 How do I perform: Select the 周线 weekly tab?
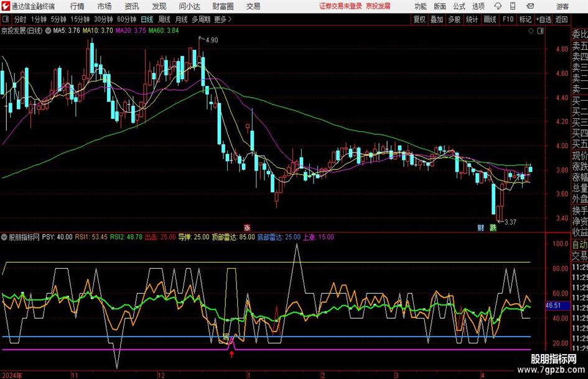(164, 19)
